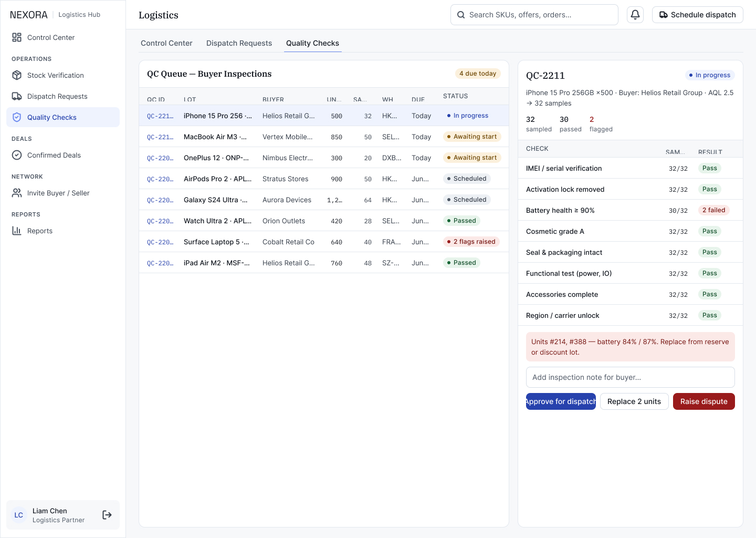Image resolution: width=756 pixels, height=538 pixels.
Task: Click buyer Vertex Mobile in the queue
Action: [x=288, y=137]
